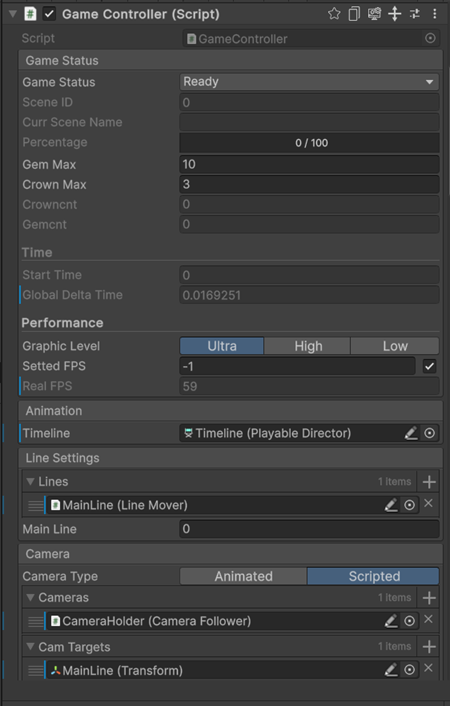
Task: Open the presets slider icon in header
Action: tap(415, 14)
